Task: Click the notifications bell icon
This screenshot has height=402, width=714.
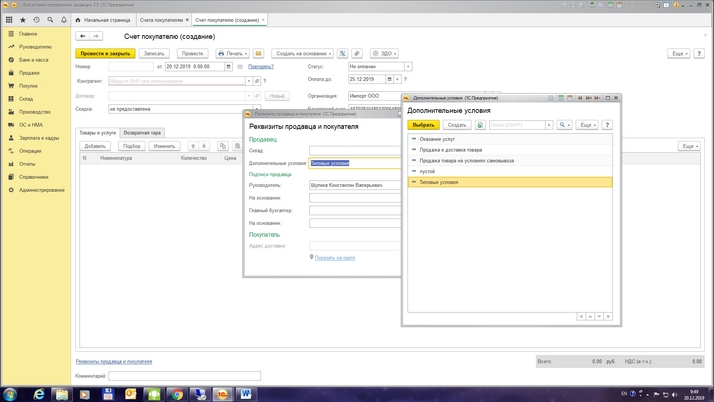Action: 64,19
